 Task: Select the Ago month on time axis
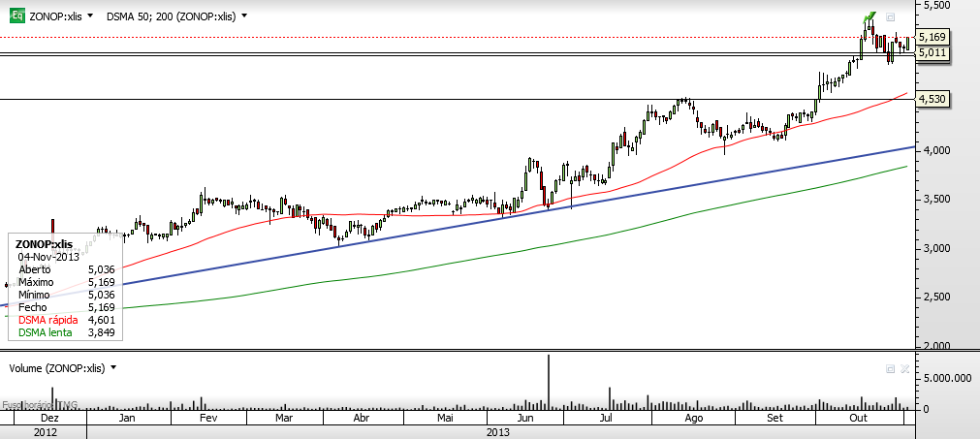694,418
